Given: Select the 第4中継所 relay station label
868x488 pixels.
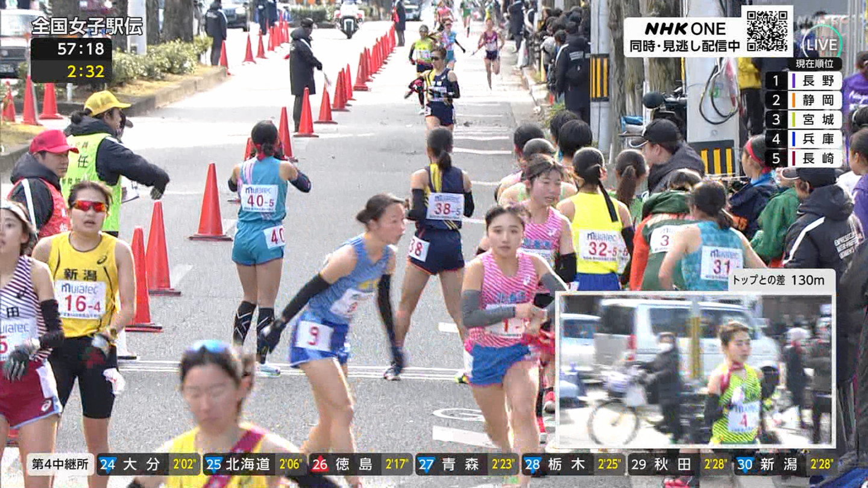Looking at the screenshot, I should pyautogui.click(x=60, y=465).
